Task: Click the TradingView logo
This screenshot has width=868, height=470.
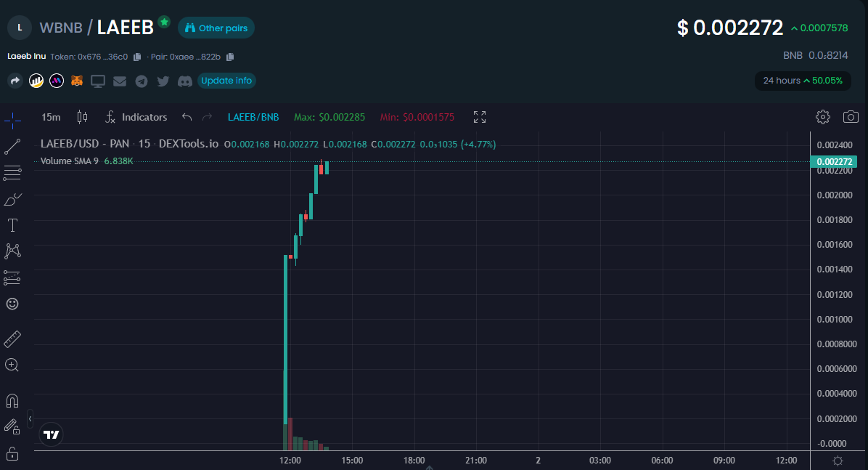Action: tap(51, 434)
